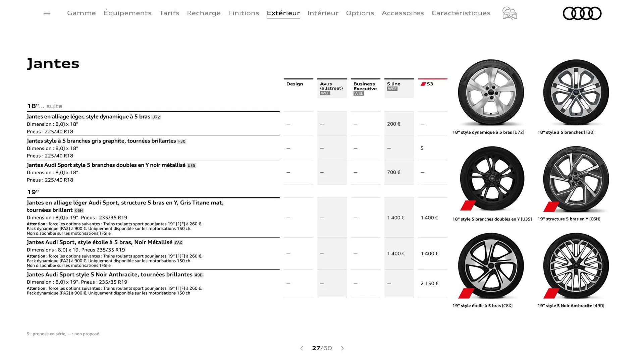
Task: Click the 18" style dynamique à 5 bras wheel image
Action: click(x=490, y=93)
